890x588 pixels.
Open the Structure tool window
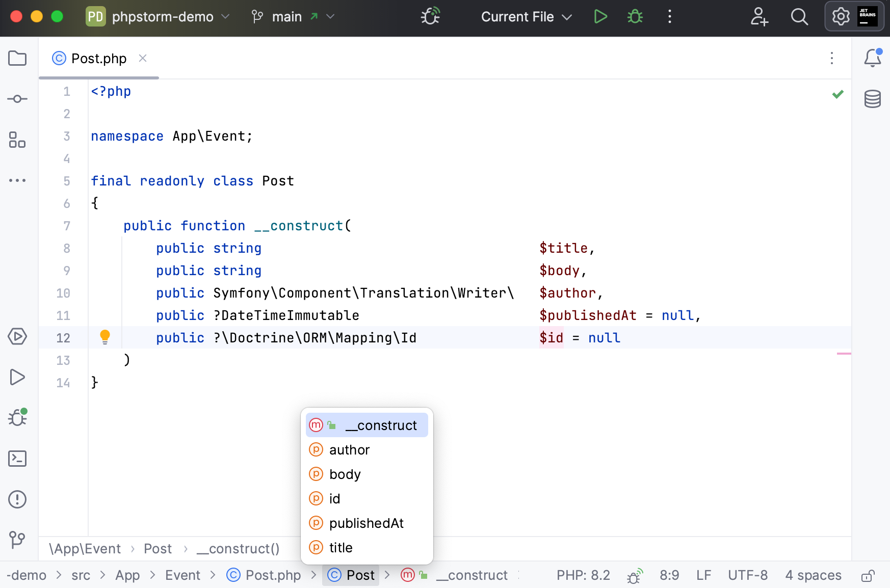17,140
